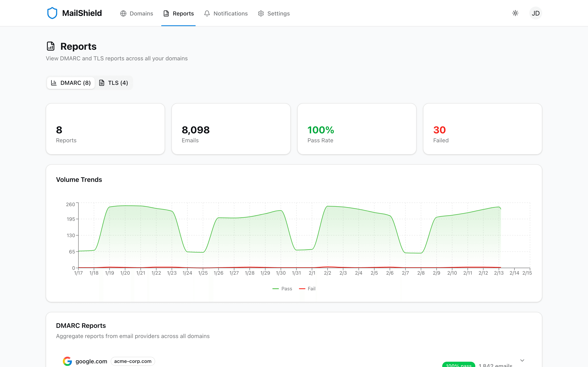588x367 pixels.
Task: Click the TLS filter document icon
Action: pyautogui.click(x=102, y=83)
